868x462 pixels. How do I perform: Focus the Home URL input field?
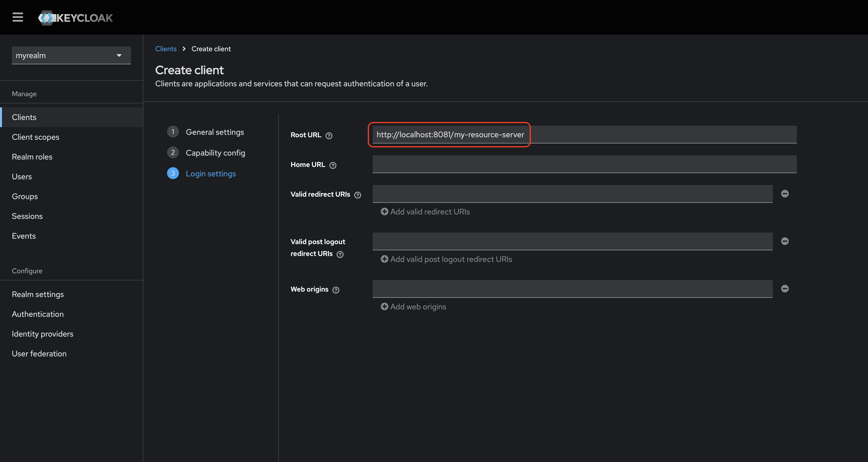[584, 164]
